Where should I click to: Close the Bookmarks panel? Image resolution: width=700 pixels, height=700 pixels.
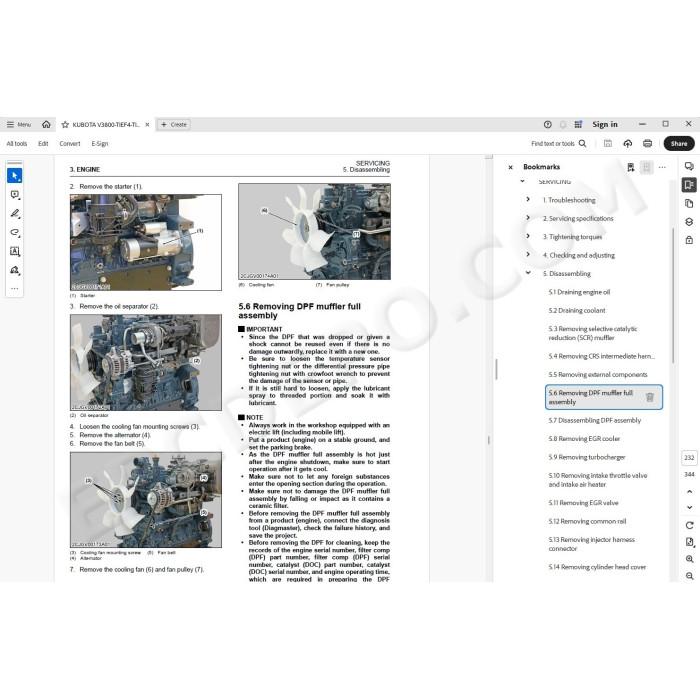pos(510,167)
